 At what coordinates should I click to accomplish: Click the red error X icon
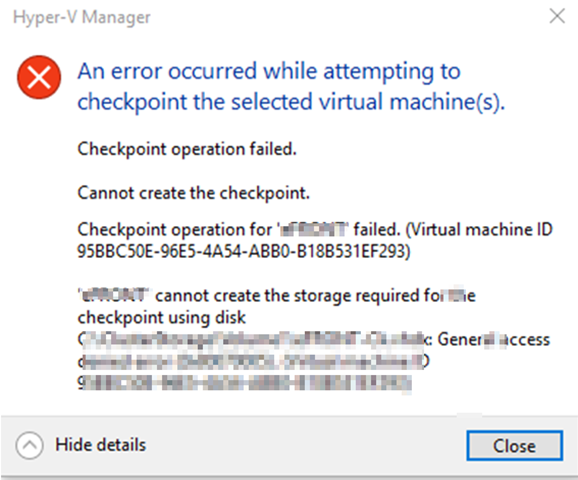(39, 77)
